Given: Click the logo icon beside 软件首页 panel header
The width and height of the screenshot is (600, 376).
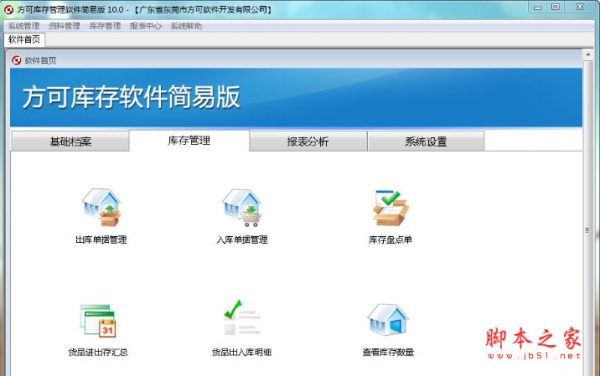Looking at the screenshot, I should pyautogui.click(x=16, y=60).
